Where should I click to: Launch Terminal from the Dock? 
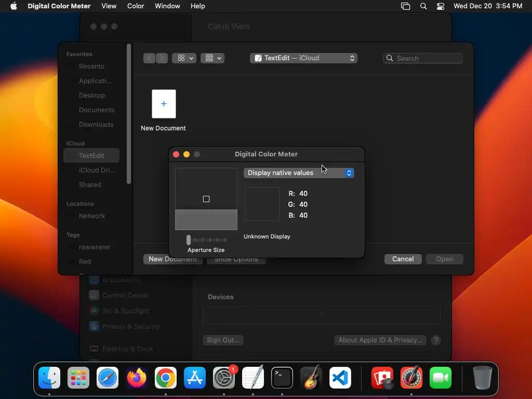282,378
